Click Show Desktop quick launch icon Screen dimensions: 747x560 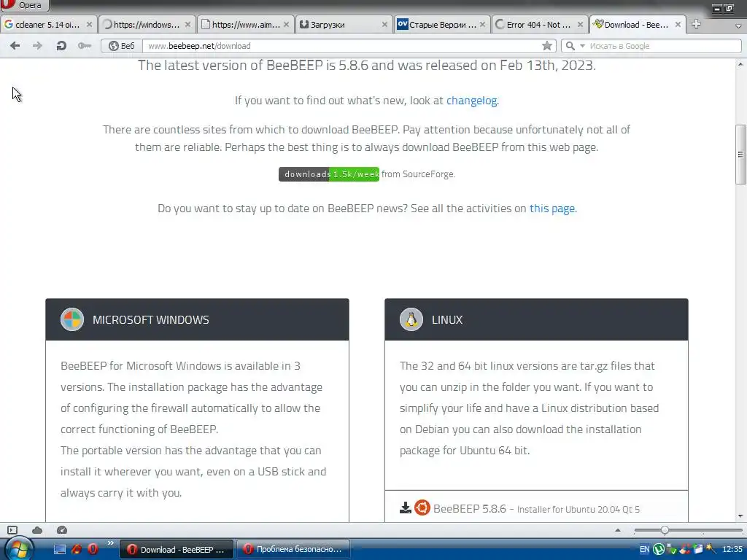click(x=60, y=550)
